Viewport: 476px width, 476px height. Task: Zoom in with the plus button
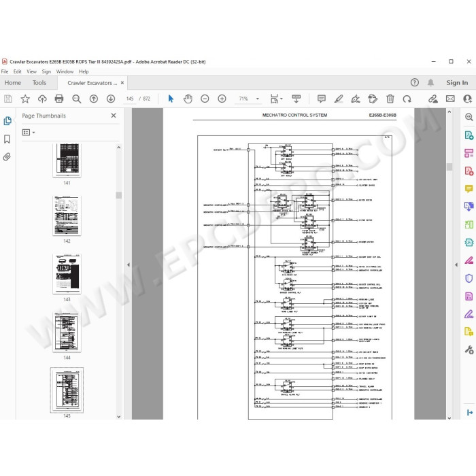point(222,99)
